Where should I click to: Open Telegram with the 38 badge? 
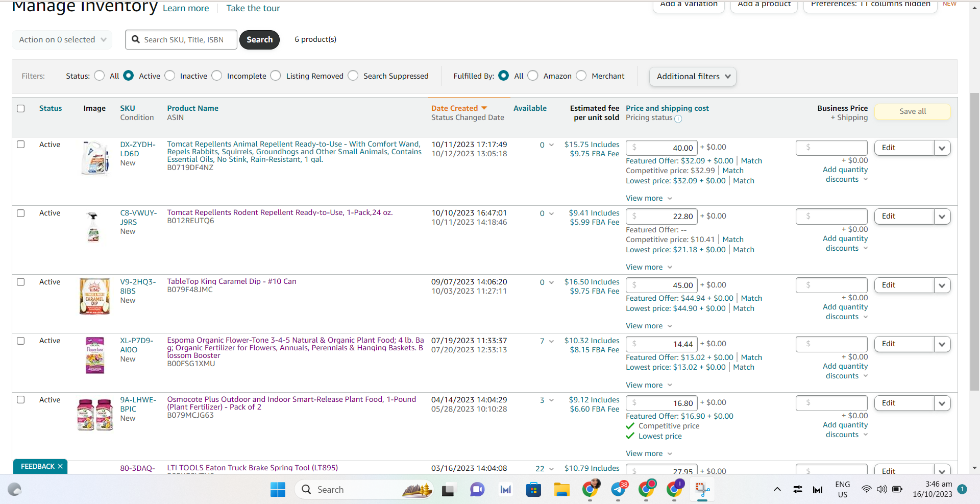619,489
